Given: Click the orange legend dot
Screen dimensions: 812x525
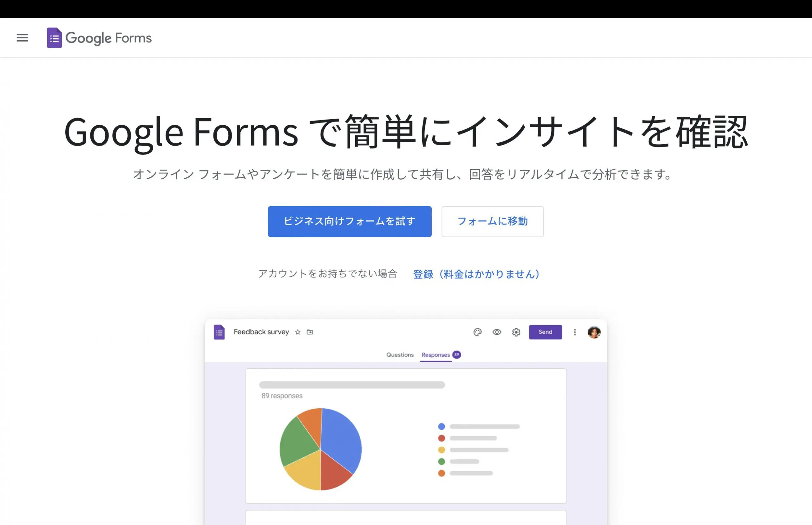Looking at the screenshot, I should (442, 473).
